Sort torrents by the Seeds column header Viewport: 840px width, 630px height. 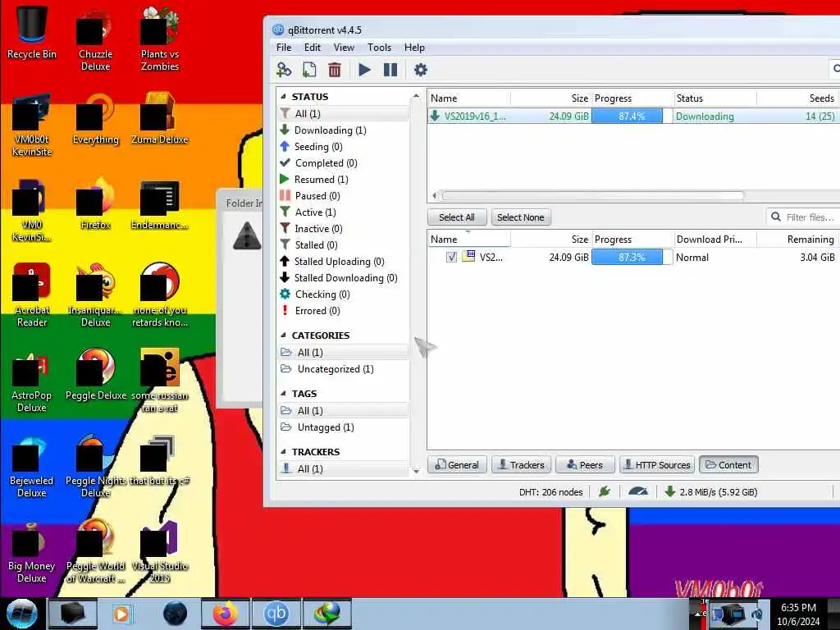(x=798, y=98)
